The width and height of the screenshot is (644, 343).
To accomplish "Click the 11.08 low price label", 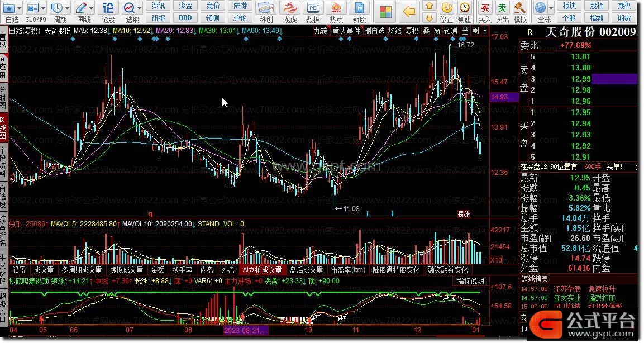I will click(351, 209).
